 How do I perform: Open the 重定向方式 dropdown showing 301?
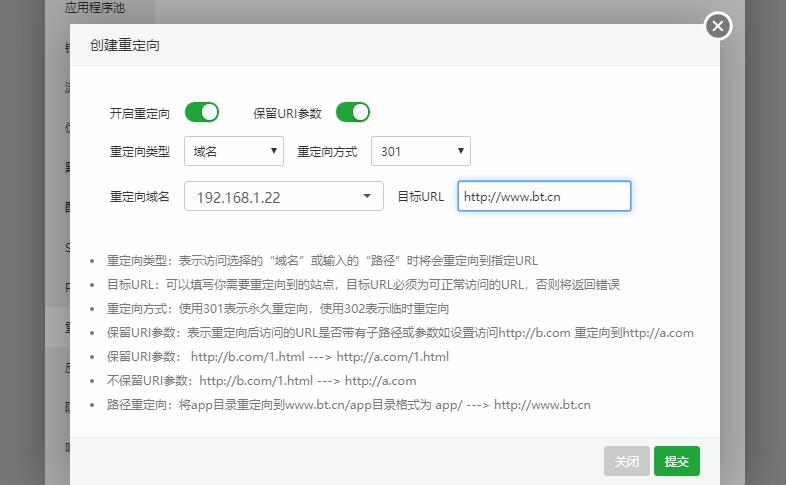coord(421,151)
